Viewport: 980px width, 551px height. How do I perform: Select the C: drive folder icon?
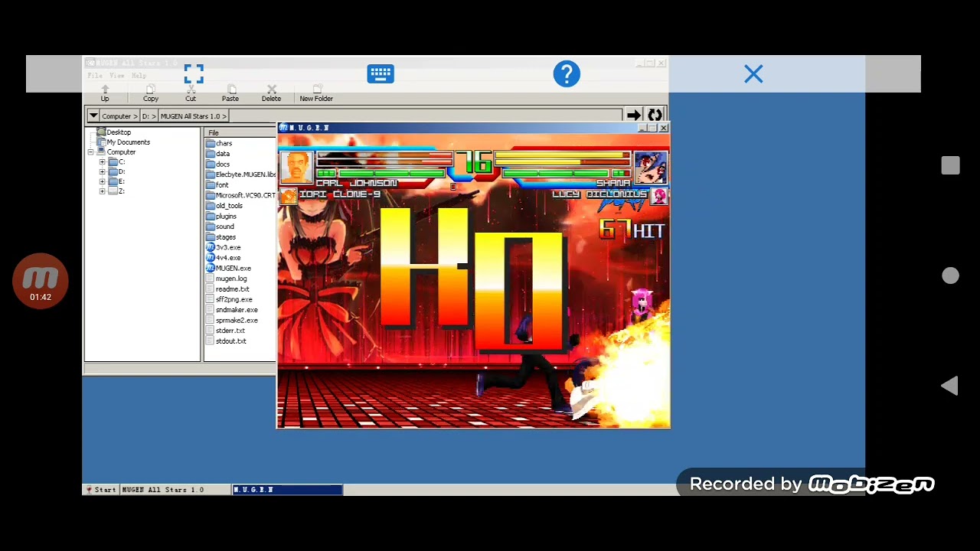click(x=113, y=162)
